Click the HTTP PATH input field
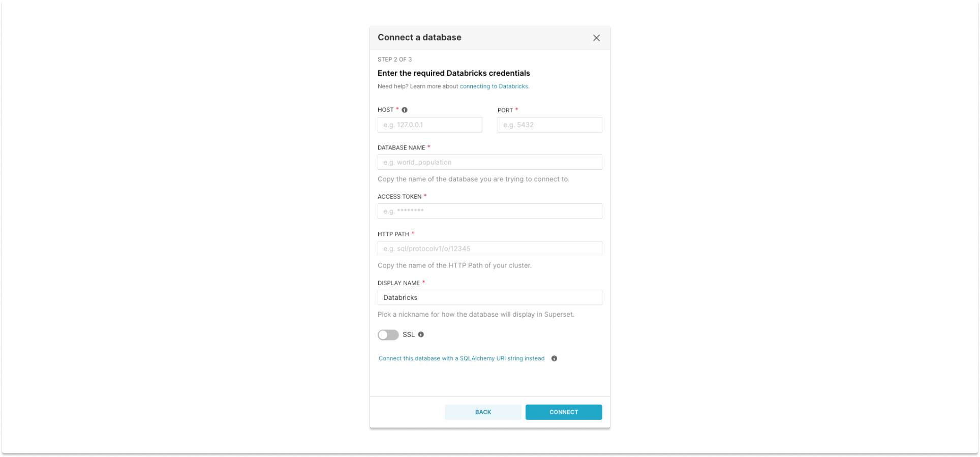 (x=489, y=249)
